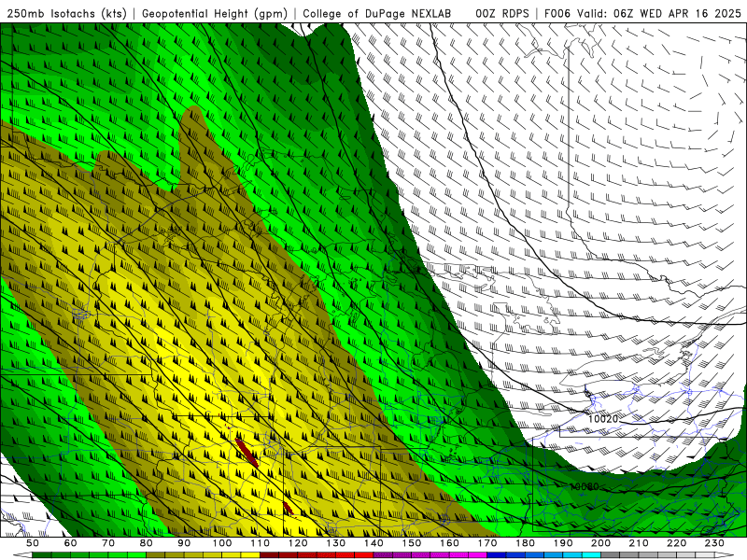This screenshot has height=560, width=747.
Task: Click the 70 value on the color scale
Action: coord(108,543)
